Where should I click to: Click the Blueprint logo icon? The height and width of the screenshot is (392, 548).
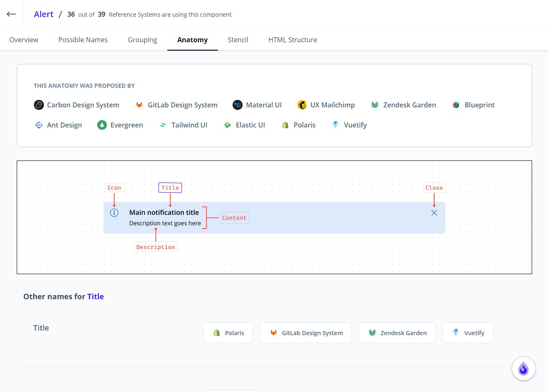[x=456, y=105]
